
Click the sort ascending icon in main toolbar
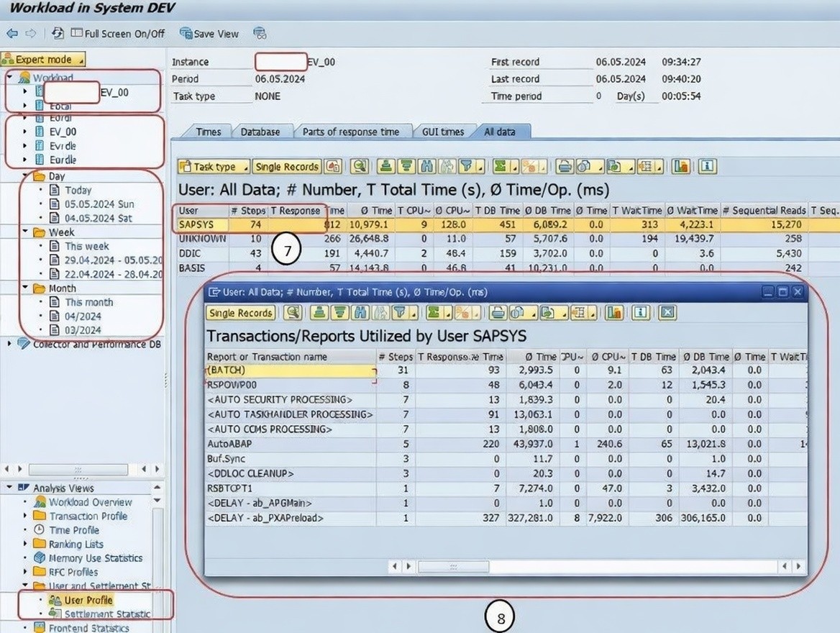(x=387, y=167)
